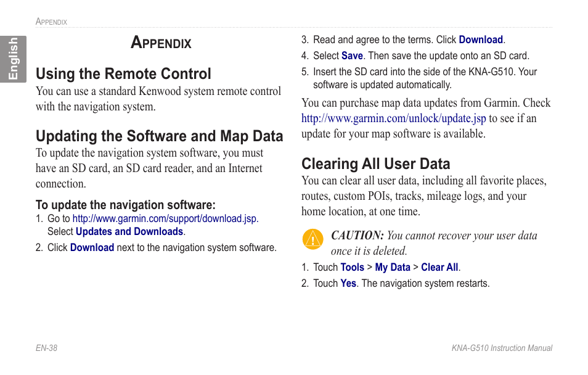Click the small 'Appendix' page header label
The width and height of the screenshot is (588, 375).
pyautogui.click(x=51, y=22)
